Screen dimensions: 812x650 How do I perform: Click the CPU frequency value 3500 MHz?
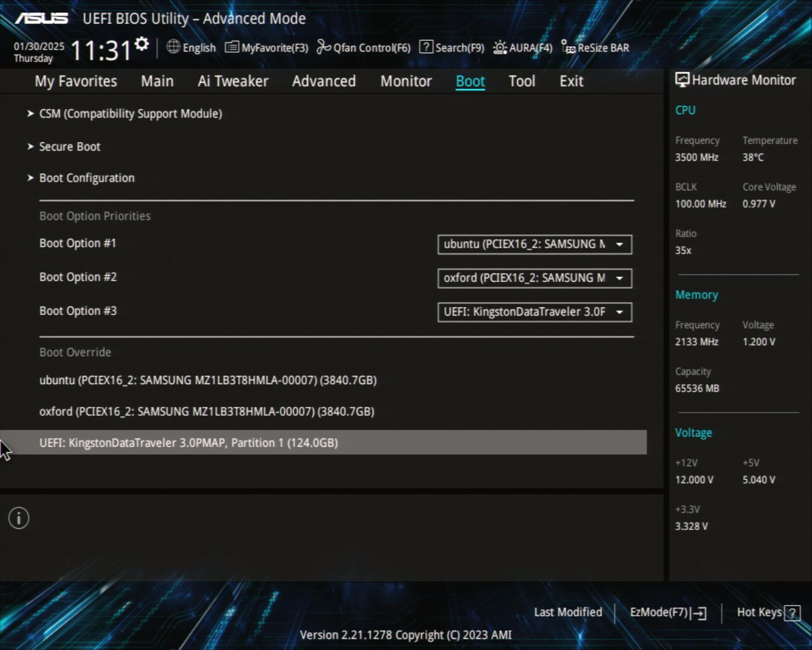(697, 157)
